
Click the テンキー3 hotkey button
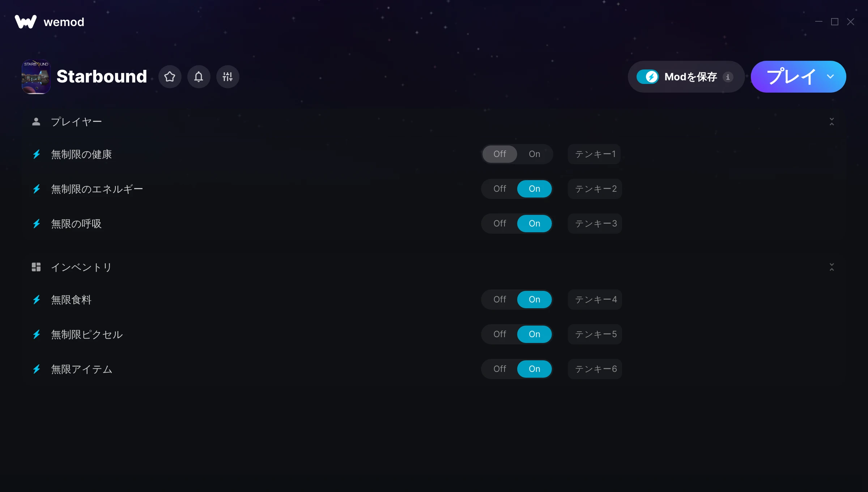(x=595, y=224)
